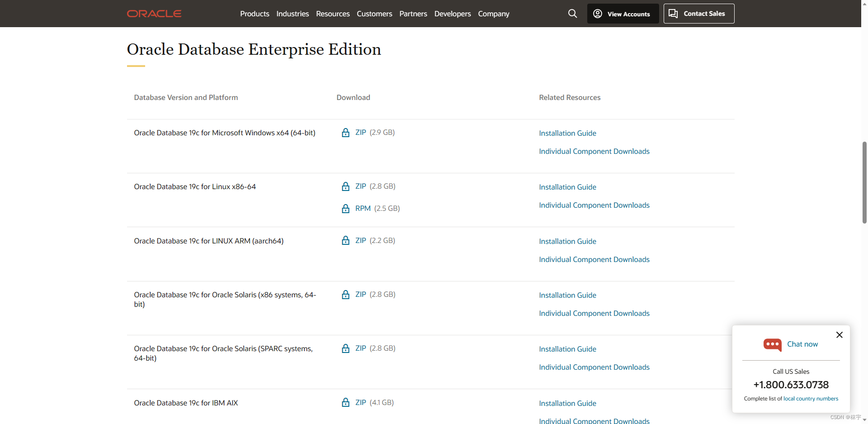Open Installation Guide for Solaris SPARC
868x424 pixels.
pyautogui.click(x=567, y=349)
